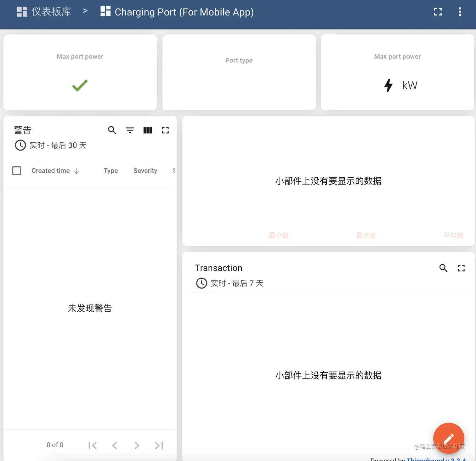The image size is (476, 461).
Task: Click the 未发现警告 empty message
Action: point(90,308)
